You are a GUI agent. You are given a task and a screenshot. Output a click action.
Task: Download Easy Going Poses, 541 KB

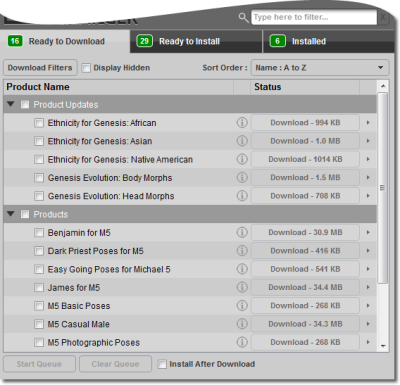coord(305,269)
